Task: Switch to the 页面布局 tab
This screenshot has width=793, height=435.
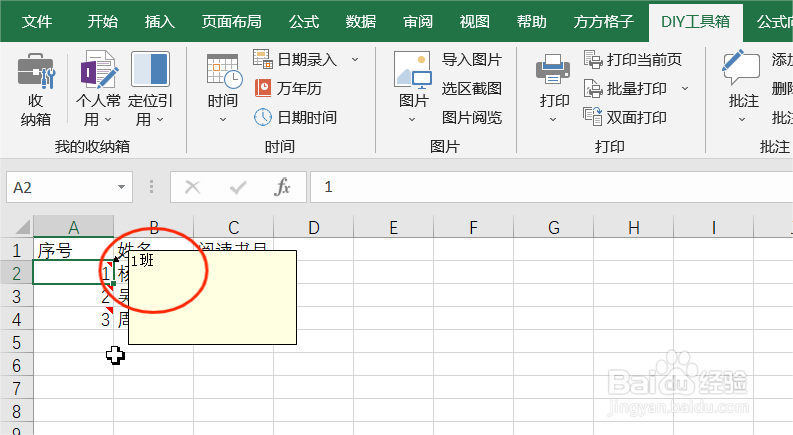Action: 232,21
